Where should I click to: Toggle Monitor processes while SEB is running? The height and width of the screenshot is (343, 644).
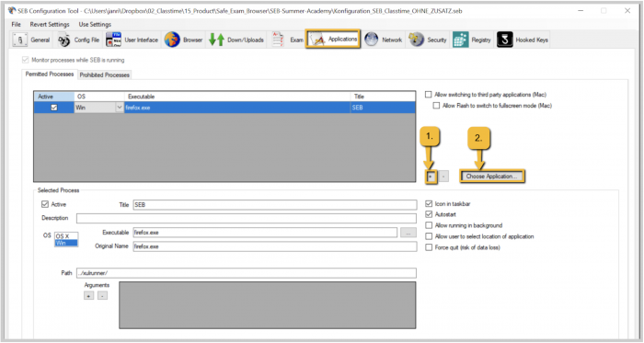tap(26, 60)
